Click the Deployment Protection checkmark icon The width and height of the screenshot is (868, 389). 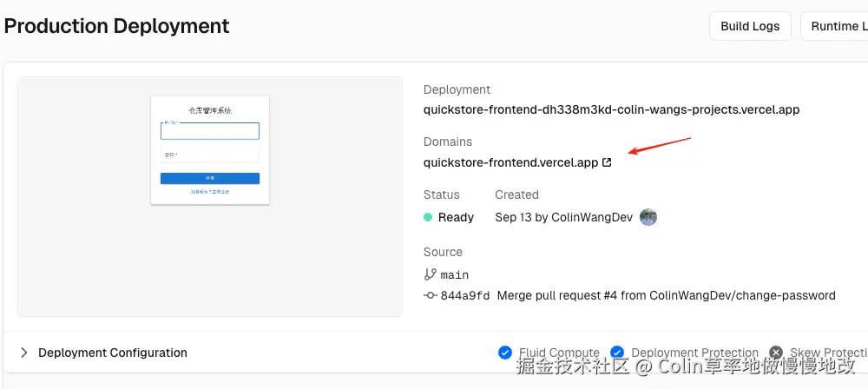point(617,353)
